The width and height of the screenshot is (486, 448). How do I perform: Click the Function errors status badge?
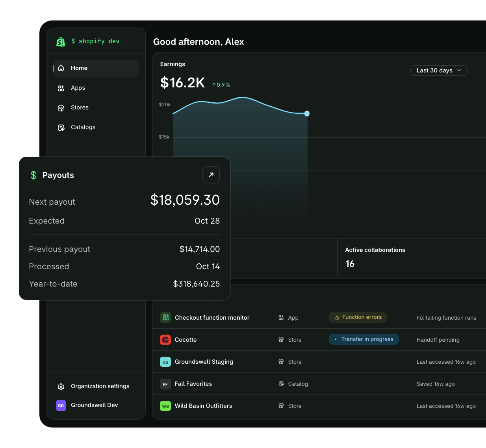[358, 317]
